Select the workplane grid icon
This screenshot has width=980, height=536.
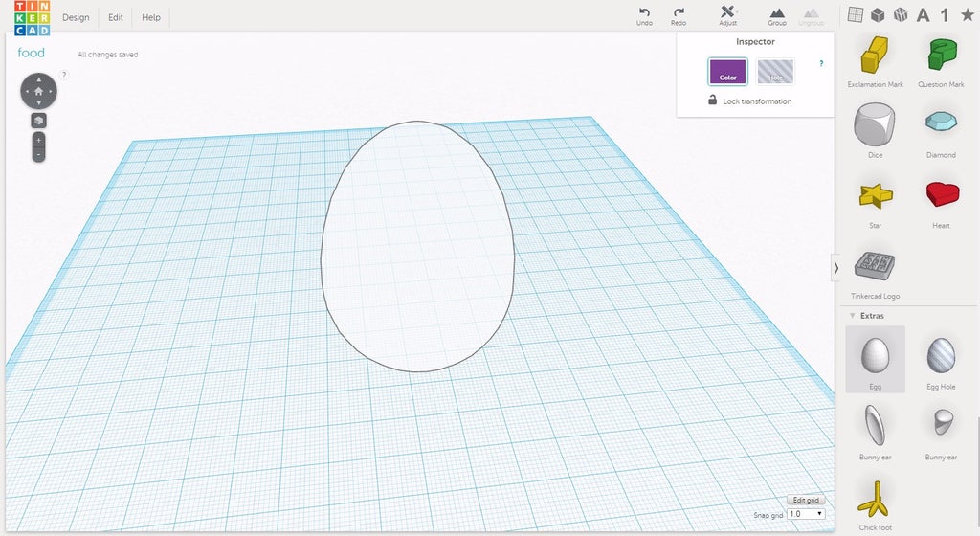click(x=855, y=14)
